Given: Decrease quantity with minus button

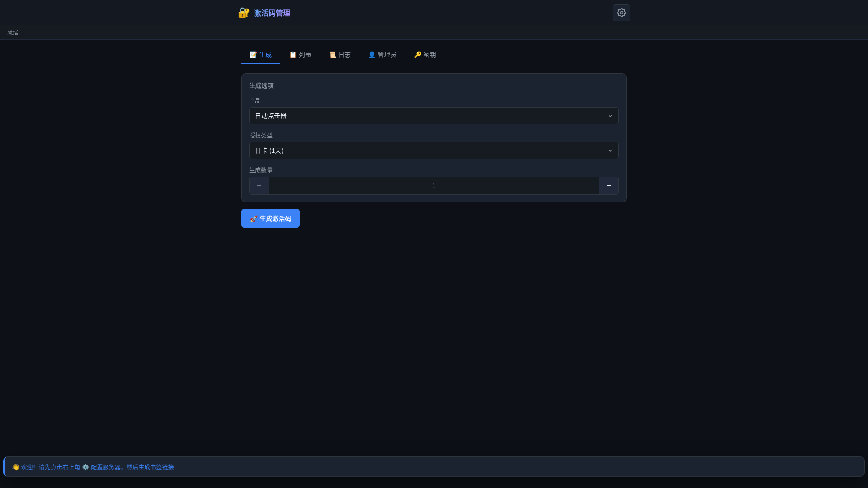Looking at the screenshot, I should [x=259, y=186].
